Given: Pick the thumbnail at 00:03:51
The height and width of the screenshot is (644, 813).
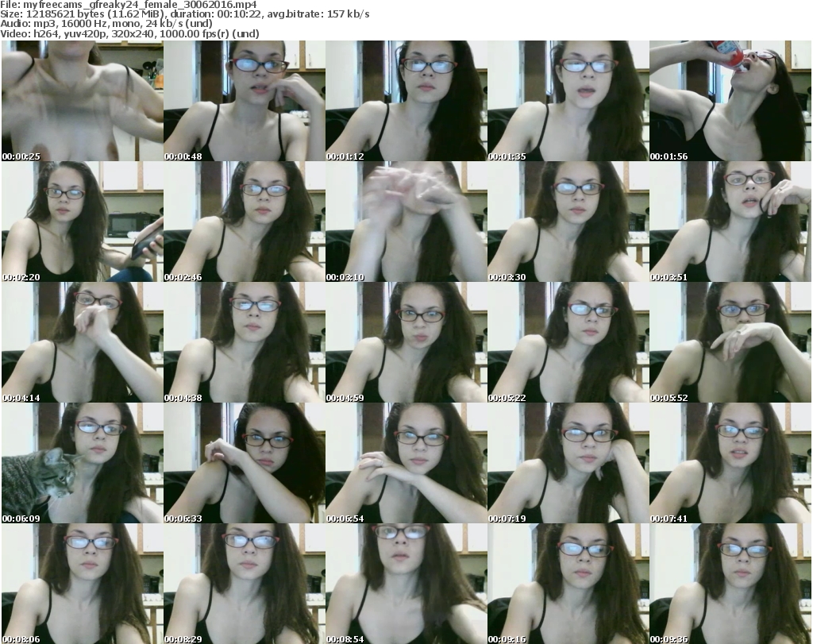Looking at the screenshot, I should [x=730, y=222].
